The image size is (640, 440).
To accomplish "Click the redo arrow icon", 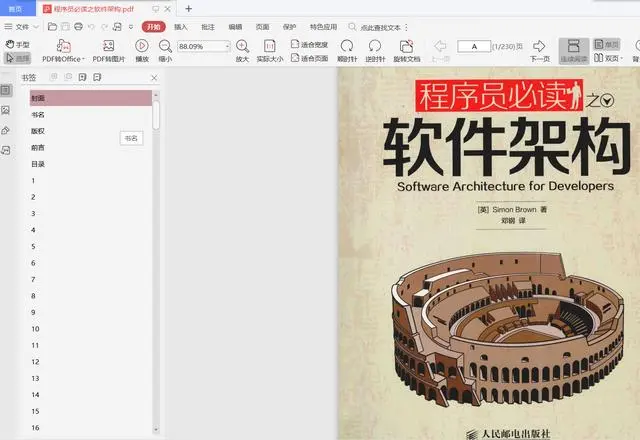I will tap(104, 27).
